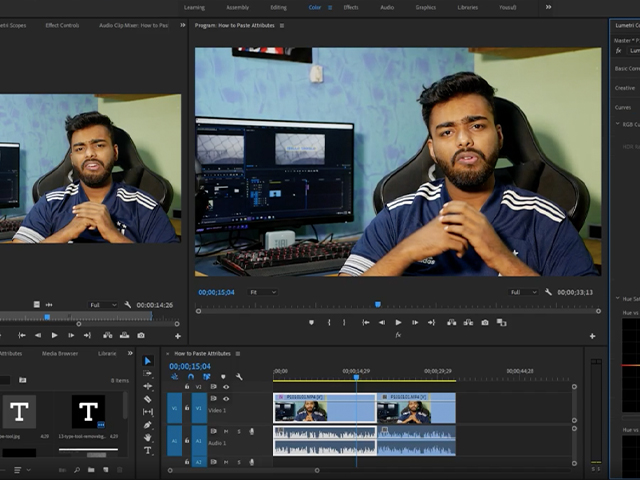Select the Ripple Edit tool
Screen dimensions: 640x480
pos(148,386)
